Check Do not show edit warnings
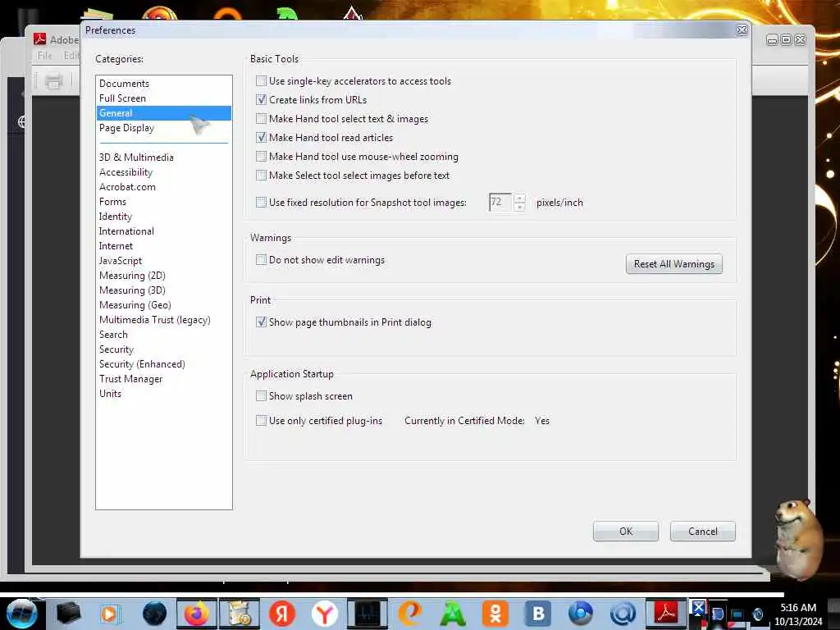 click(x=261, y=260)
